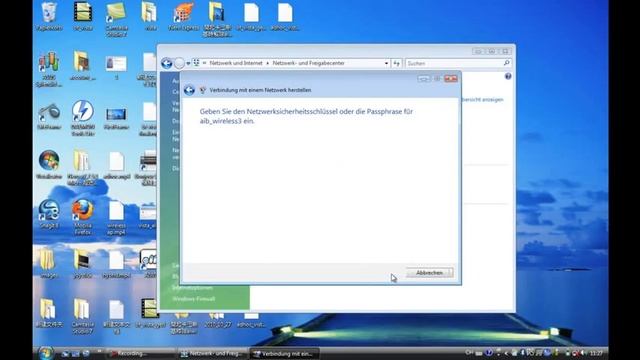Screen dimensions: 640x360
Task: Close the network connection dialog
Action: tap(451, 78)
